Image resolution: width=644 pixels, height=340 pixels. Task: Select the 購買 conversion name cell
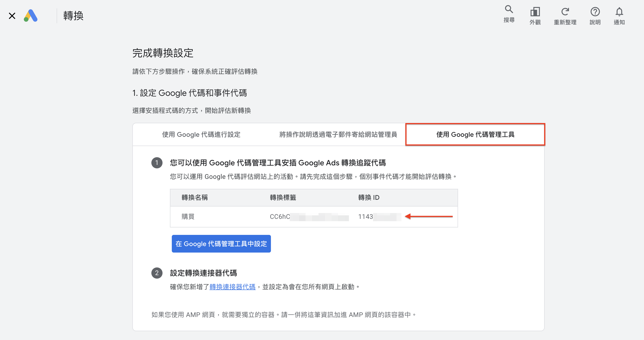point(188,217)
